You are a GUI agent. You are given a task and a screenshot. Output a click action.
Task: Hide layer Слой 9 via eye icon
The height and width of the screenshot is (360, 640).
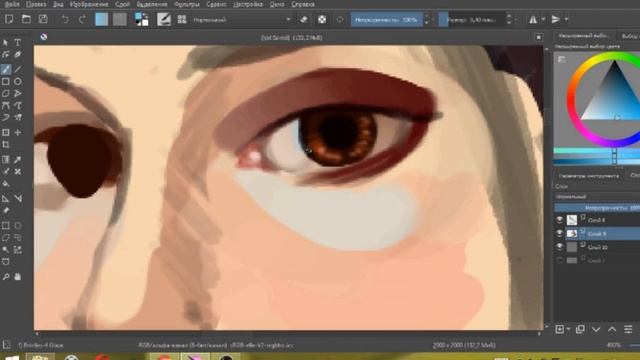(x=560, y=233)
